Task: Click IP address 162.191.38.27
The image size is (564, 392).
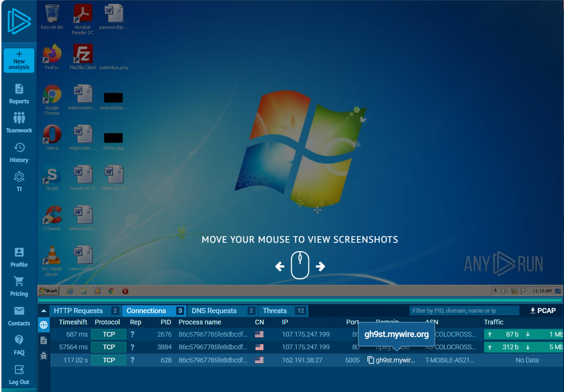Action: 302,360
